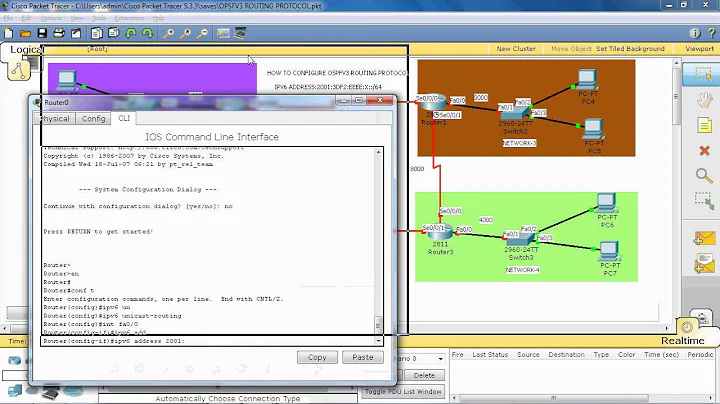The width and height of the screenshot is (720, 404).
Task: Open the Edit menu
Action: [x=27, y=18]
